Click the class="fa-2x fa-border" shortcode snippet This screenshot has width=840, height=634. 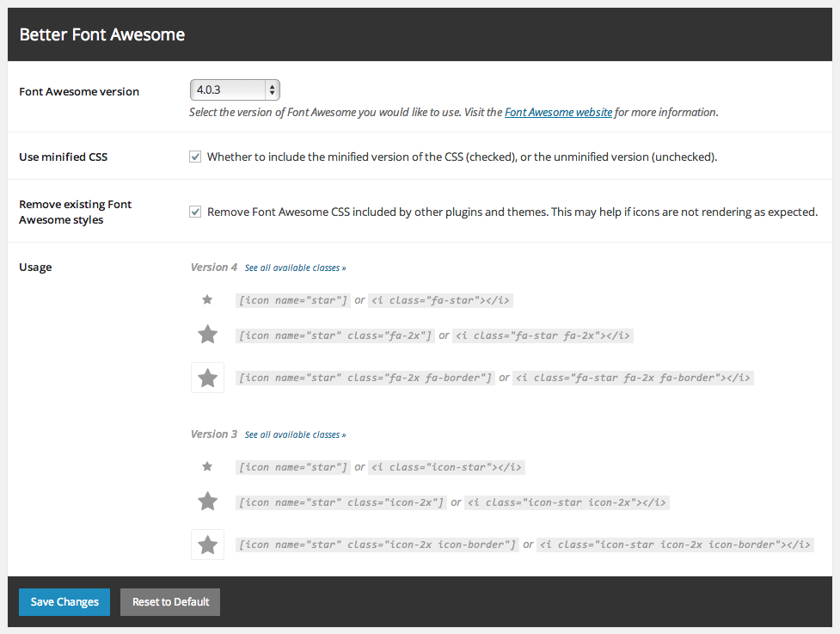365,378
